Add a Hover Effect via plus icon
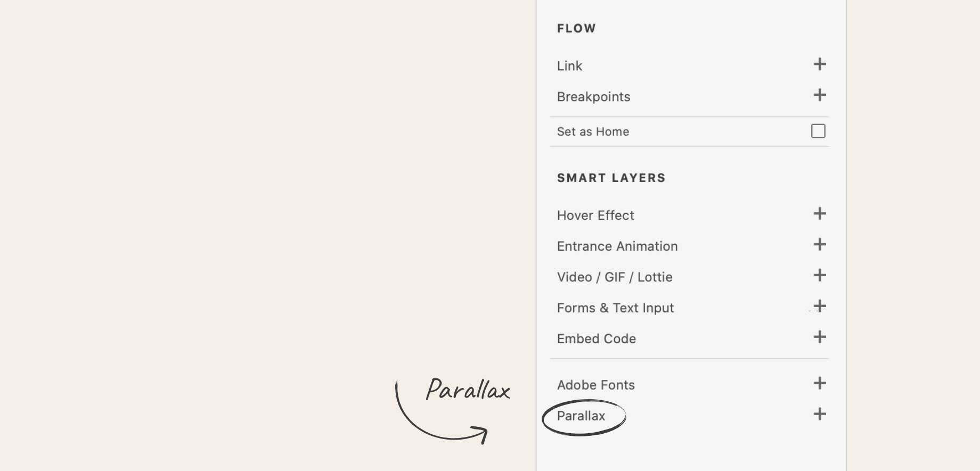 click(820, 214)
